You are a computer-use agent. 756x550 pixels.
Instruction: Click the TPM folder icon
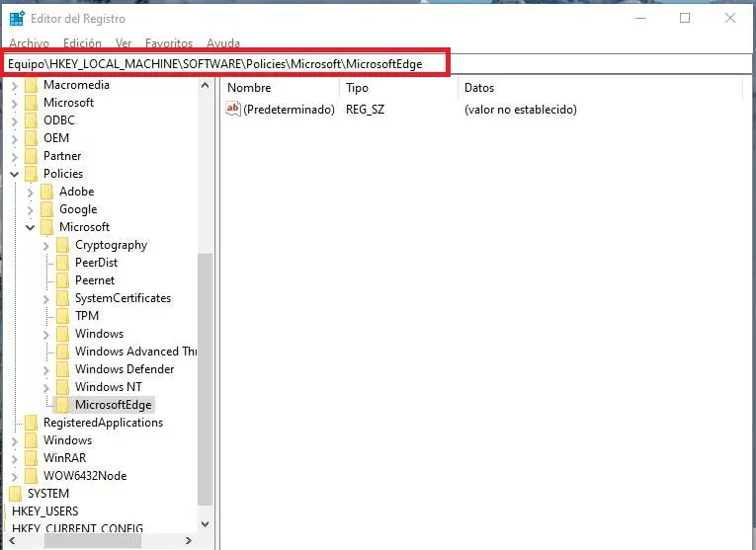pos(62,316)
